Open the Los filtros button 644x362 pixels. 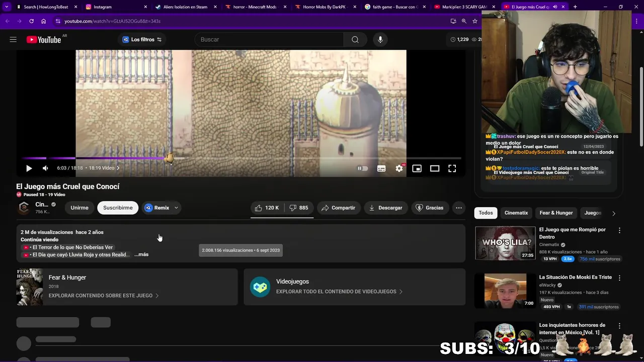pos(142,39)
